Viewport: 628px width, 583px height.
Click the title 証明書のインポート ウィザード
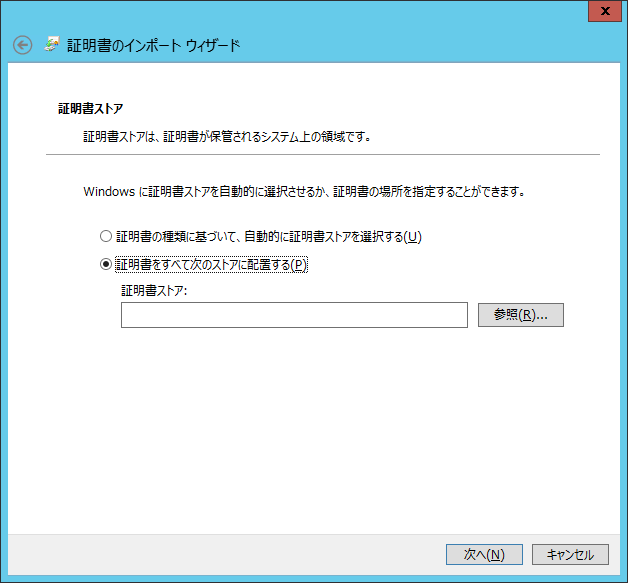pos(153,45)
